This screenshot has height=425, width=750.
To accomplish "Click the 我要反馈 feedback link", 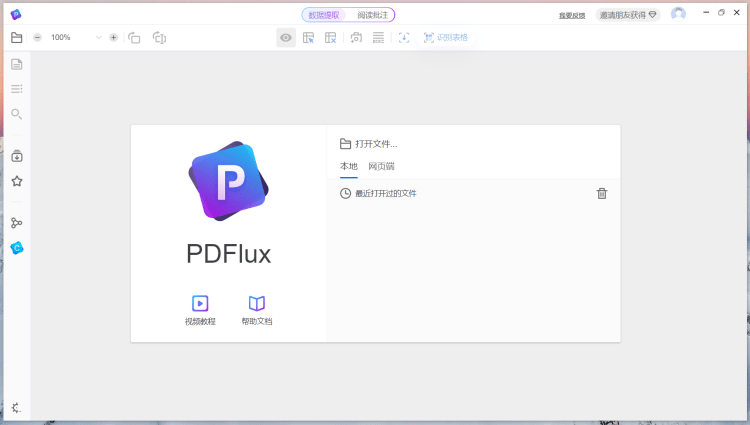I will tap(572, 15).
